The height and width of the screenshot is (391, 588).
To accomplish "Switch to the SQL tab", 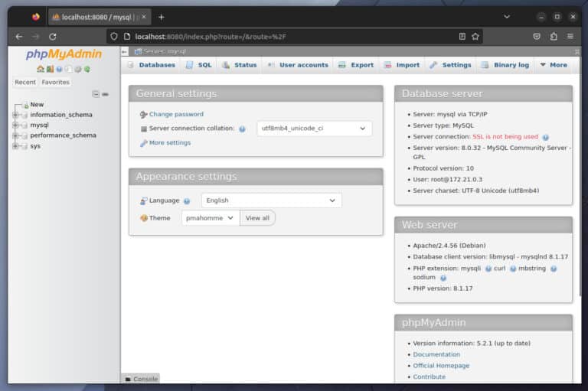I will coord(198,65).
